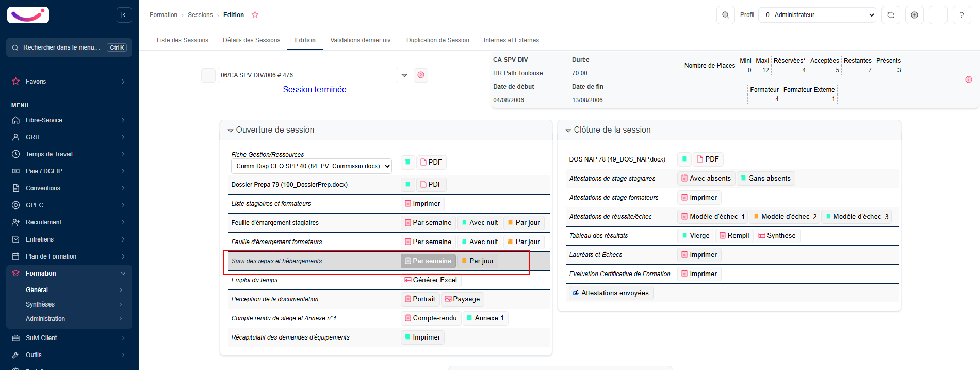Click the circled plus icon in header

pyautogui.click(x=914, y=15)
